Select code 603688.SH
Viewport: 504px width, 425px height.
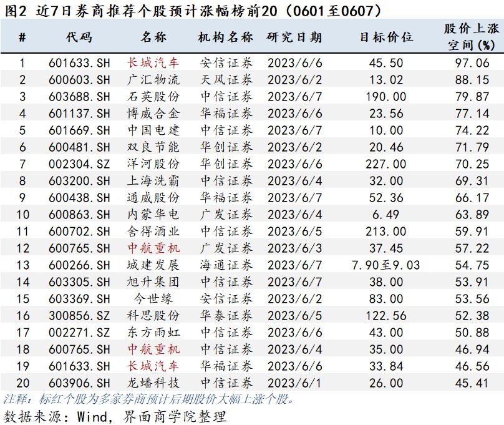79,97
